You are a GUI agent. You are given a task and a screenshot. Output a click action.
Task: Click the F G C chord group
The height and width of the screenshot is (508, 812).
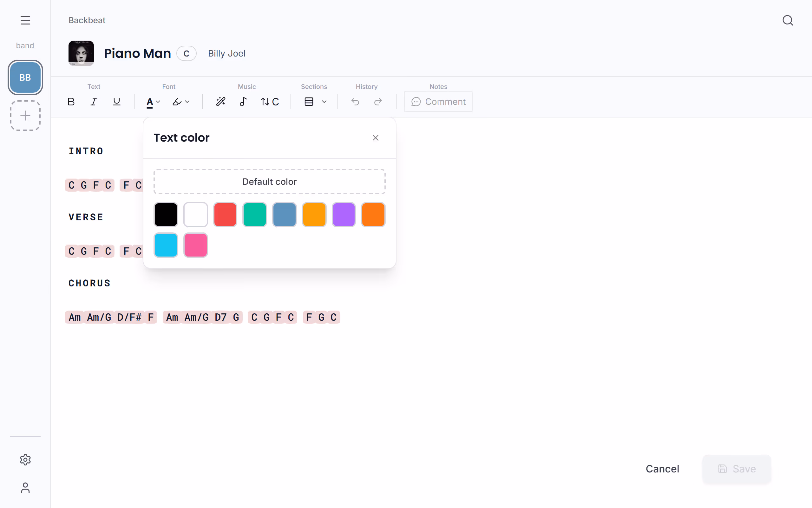click(x=321, y=317)
